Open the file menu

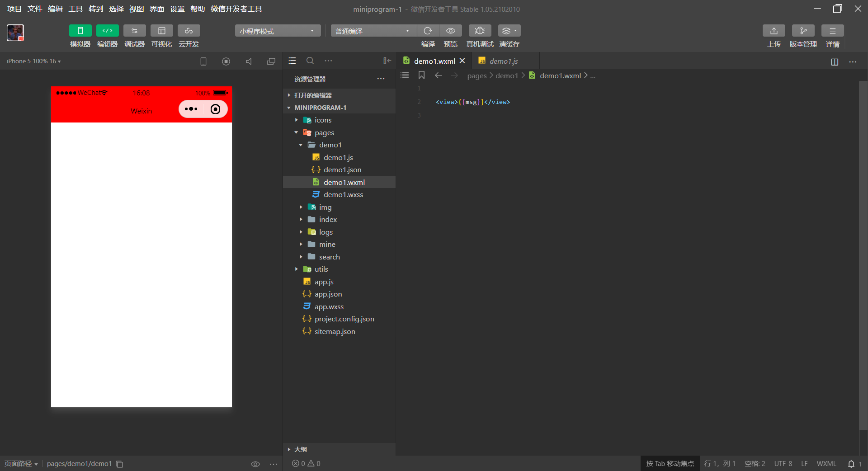(x=35, y=9)
